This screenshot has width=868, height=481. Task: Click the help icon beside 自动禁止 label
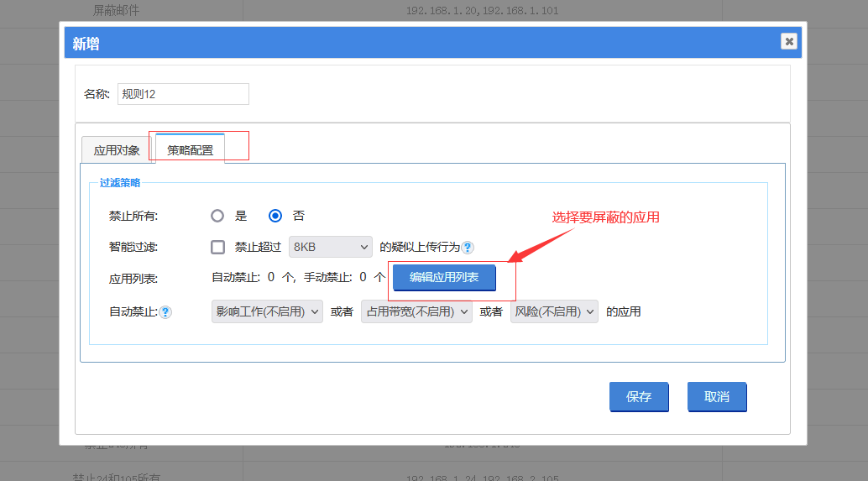165,312
